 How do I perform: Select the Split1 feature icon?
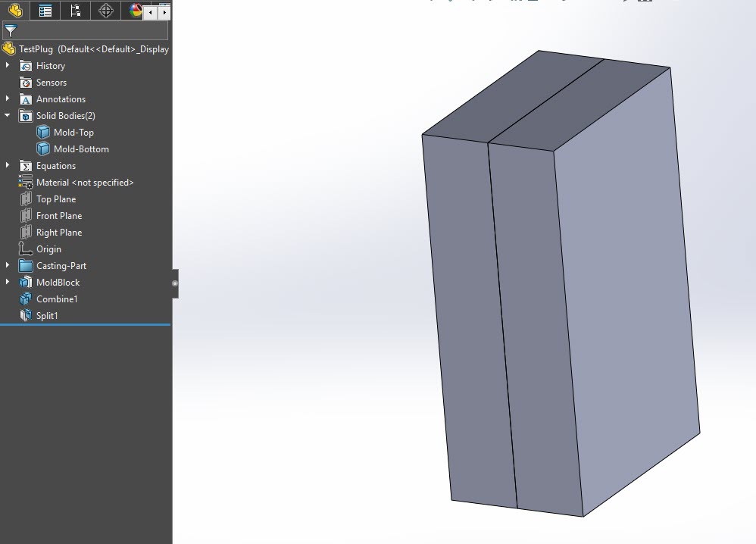(x=26, y=315)
